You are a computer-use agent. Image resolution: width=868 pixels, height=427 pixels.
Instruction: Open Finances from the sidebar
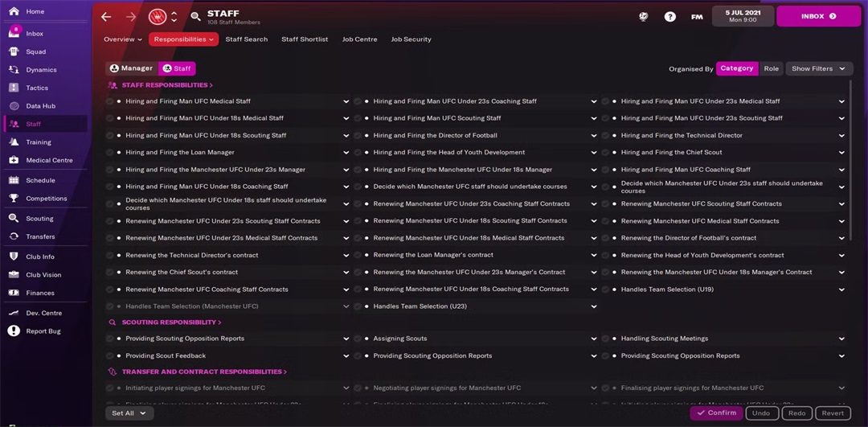(x=40, y=293)
